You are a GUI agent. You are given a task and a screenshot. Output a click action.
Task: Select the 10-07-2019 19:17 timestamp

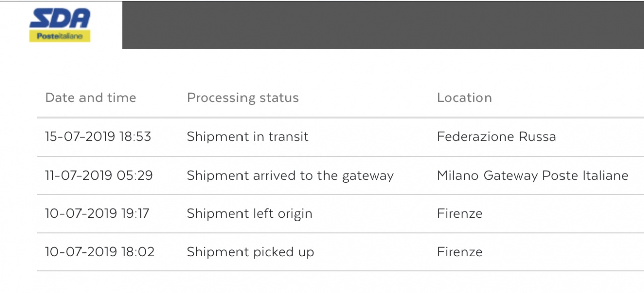coord(97,214)
